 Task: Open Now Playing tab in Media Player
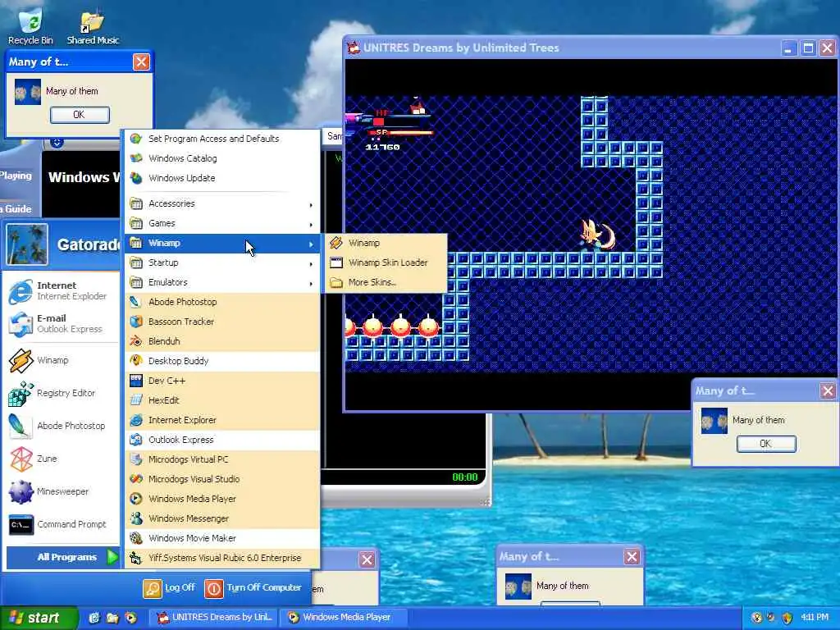[16, 176]
